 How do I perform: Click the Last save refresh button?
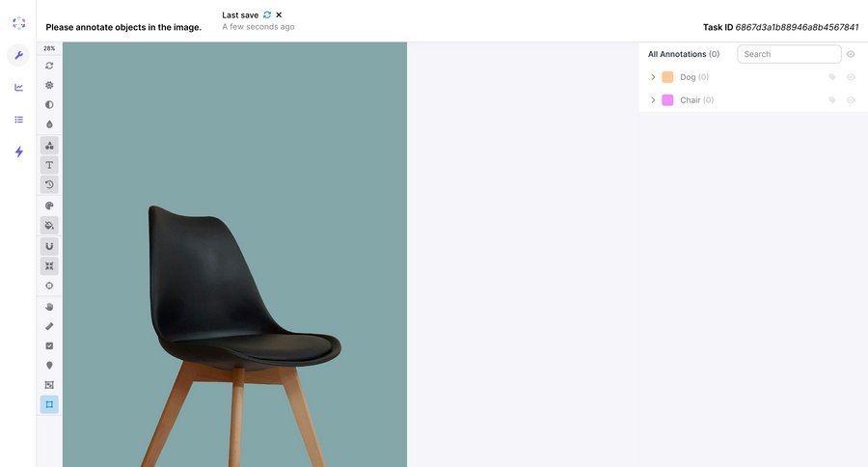click(x=267, y=15)
